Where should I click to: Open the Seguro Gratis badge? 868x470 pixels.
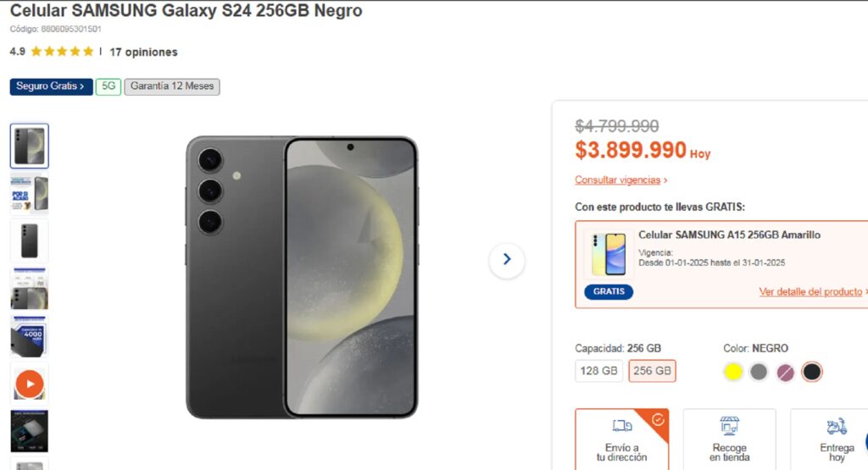tap(51, 87)
